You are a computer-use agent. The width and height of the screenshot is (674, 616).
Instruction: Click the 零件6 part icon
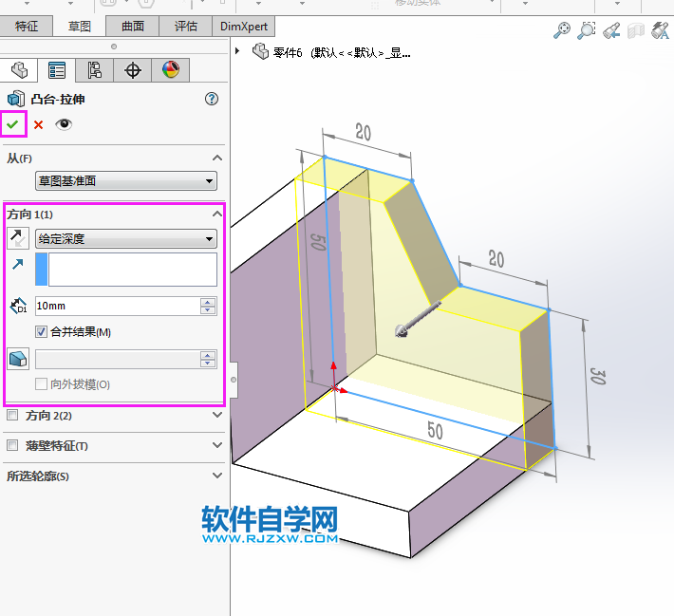[260, 51]
